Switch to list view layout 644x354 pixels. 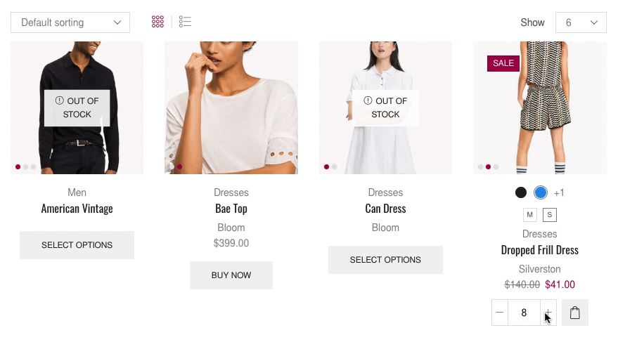tap(185, 22)
